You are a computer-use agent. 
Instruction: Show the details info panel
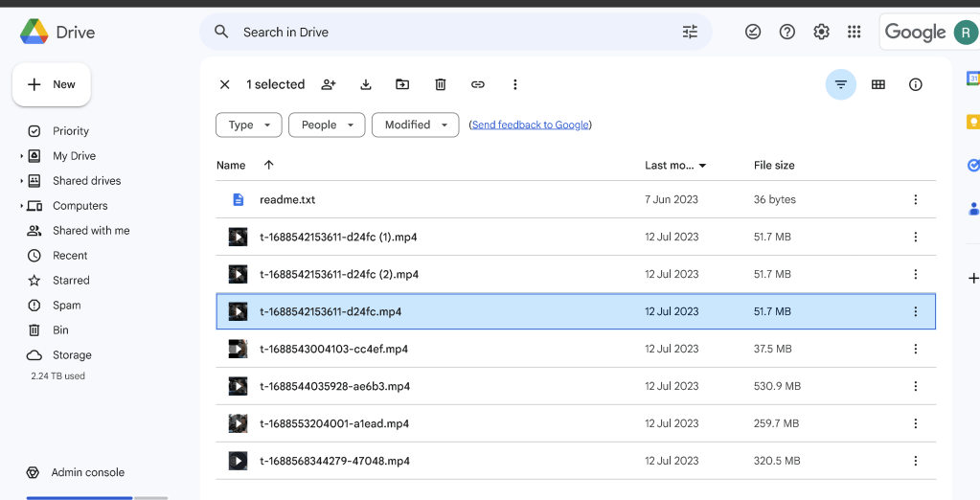pos(916,84)
